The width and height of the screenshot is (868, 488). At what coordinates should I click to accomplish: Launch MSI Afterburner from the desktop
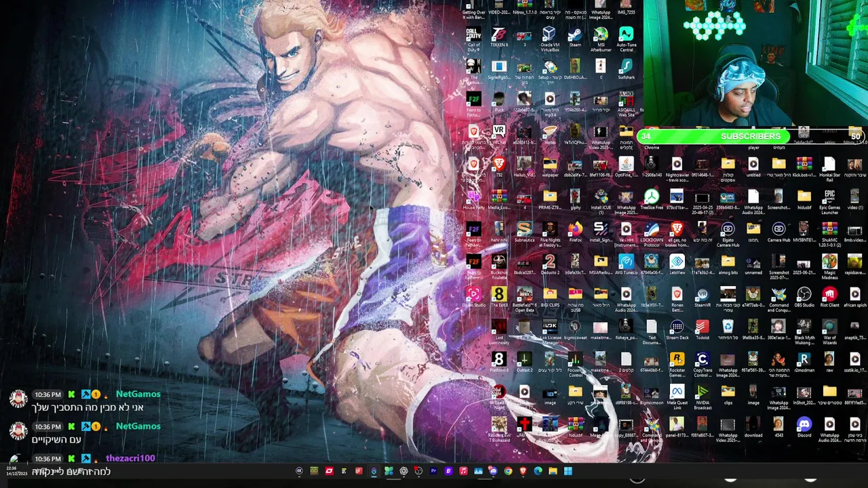point(601,38)
